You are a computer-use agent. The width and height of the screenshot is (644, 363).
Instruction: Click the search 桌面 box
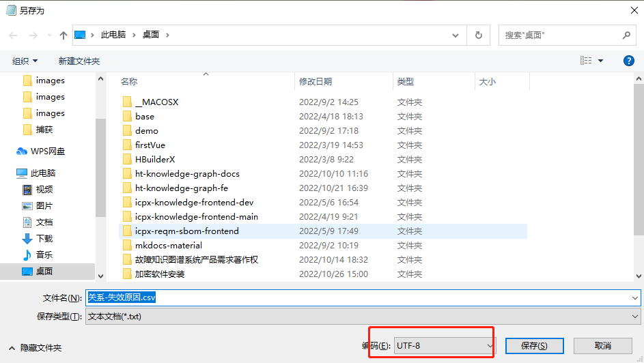click(560, 35)
